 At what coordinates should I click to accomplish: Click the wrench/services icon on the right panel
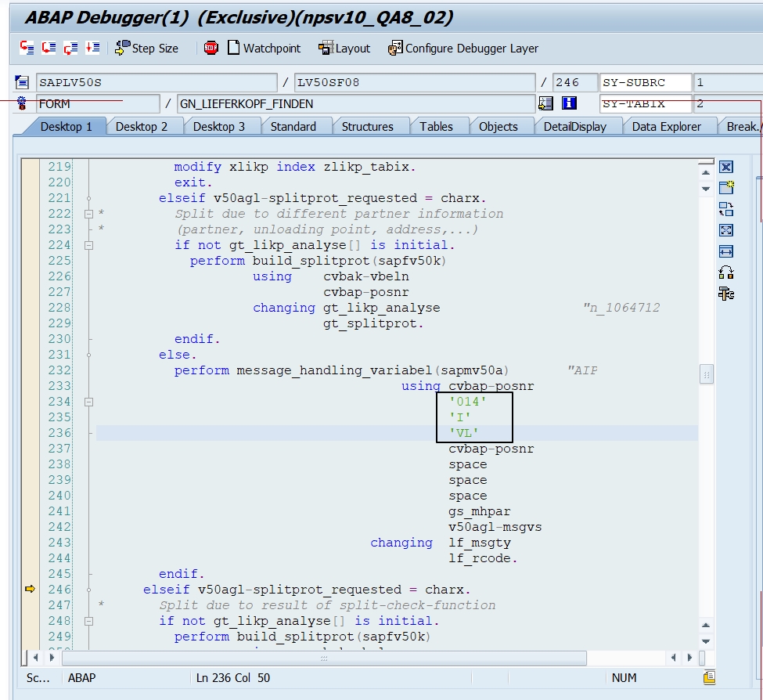726,292
